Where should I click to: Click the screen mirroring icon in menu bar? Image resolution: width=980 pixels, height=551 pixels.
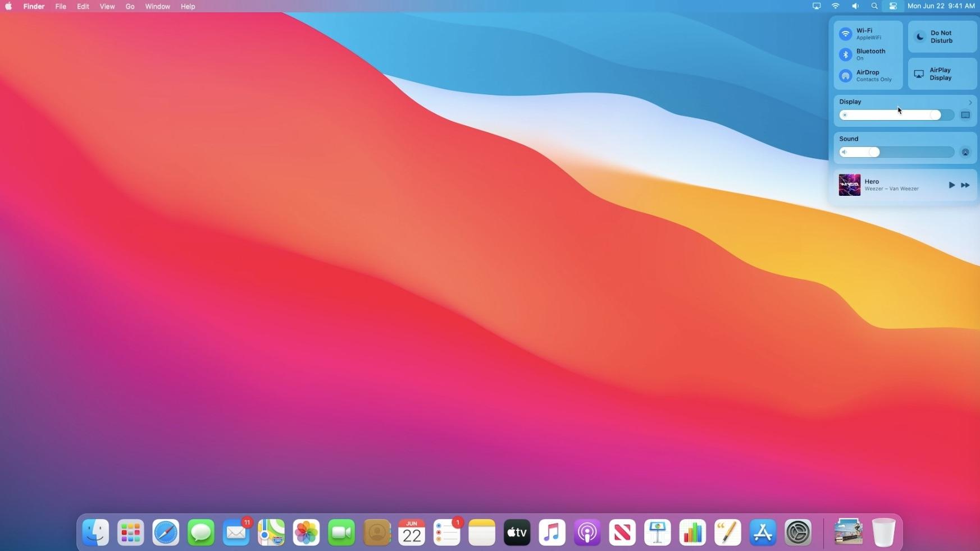816,6
